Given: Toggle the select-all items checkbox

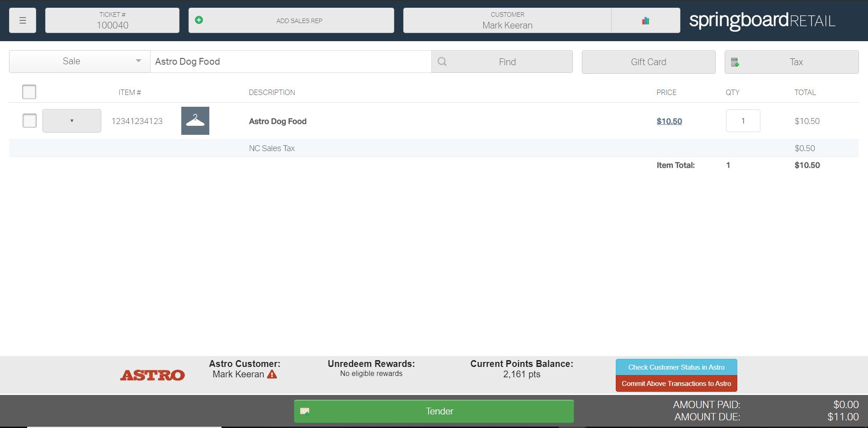Looking at the screenshot, I should (x=29, y=92).
